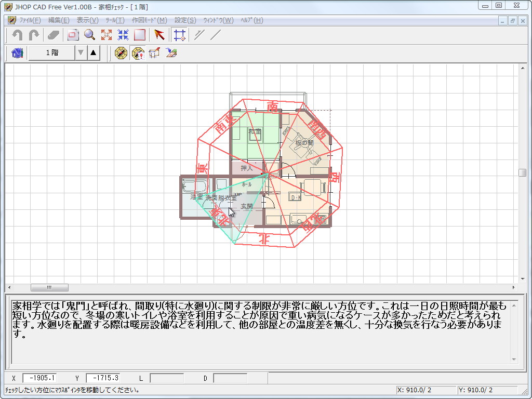Screen dimensions: 532x399
Task: Click the redraw page icon
Action: click(73, 35)
